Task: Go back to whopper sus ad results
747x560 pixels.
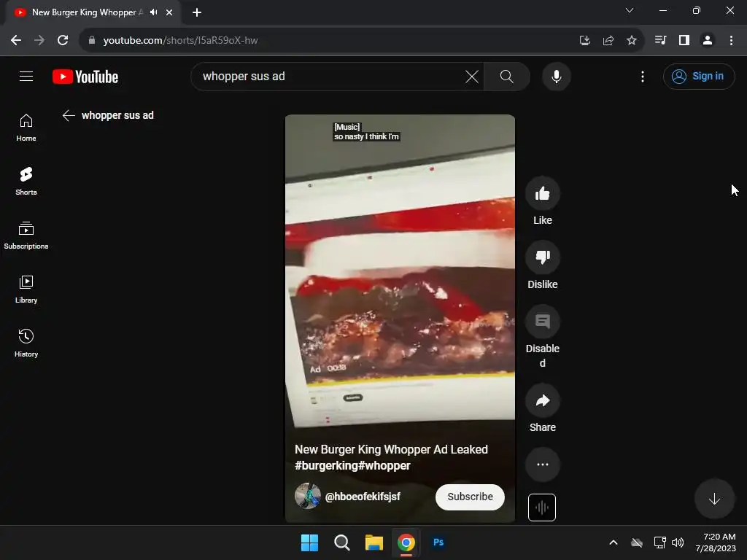Action: tap(69, 115)
